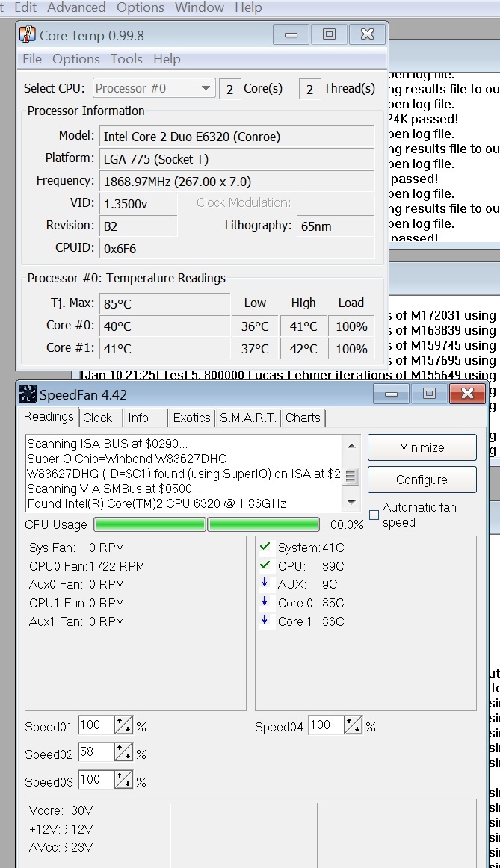Click the SpeedFan title bar minimize button
The image size is (500, 868).
[391, 394]
